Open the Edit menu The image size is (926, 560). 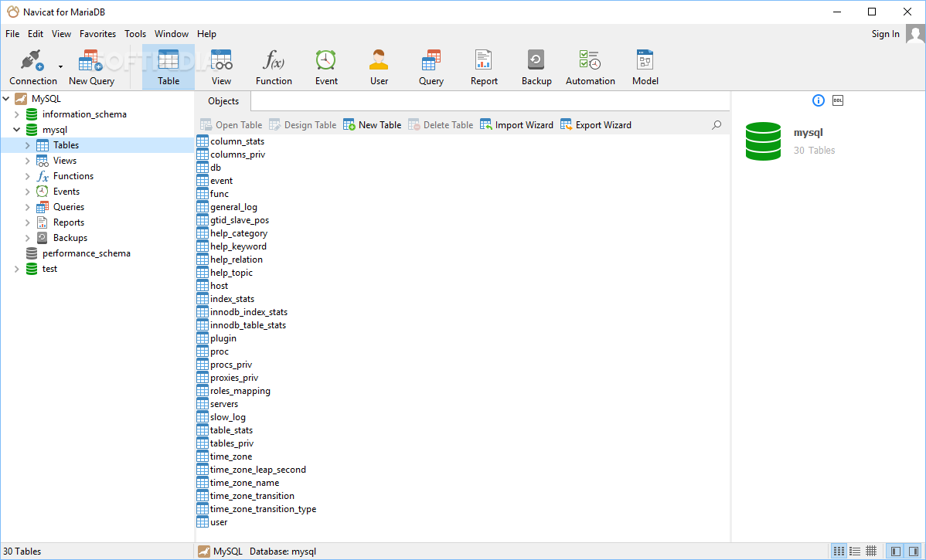click(x=36, y=34)
